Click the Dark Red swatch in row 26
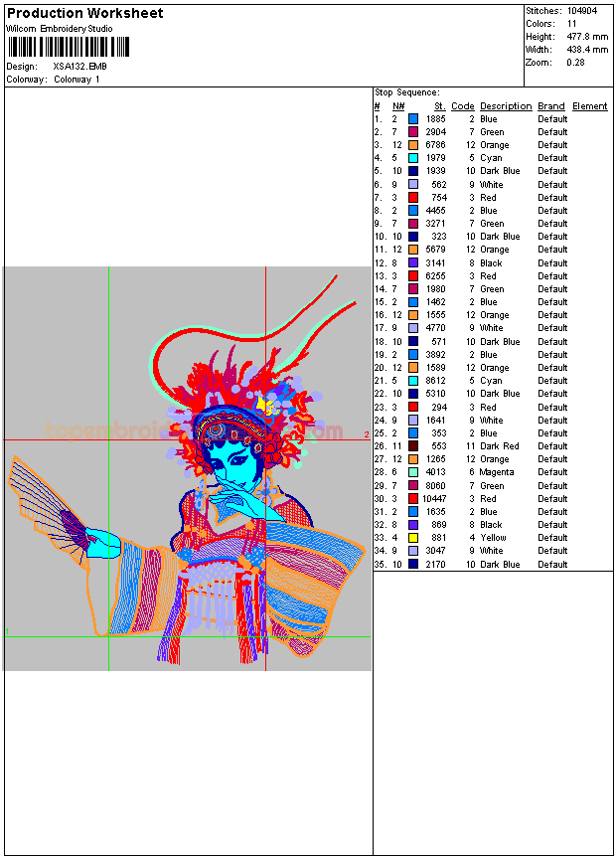The image size is (616, 856). (413, 446)
